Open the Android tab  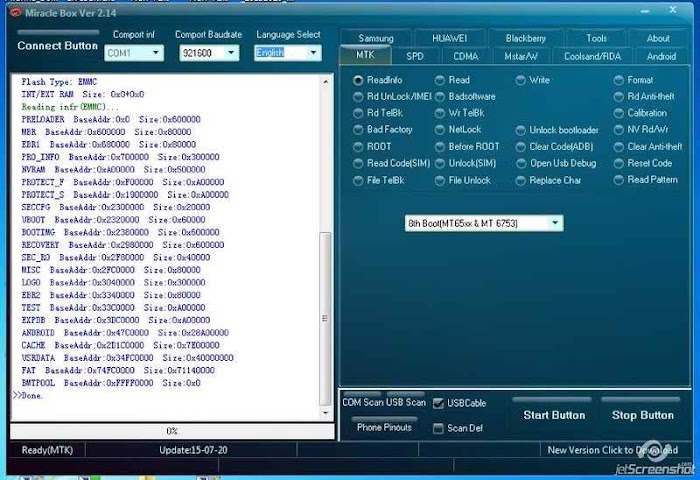[661, 56]
